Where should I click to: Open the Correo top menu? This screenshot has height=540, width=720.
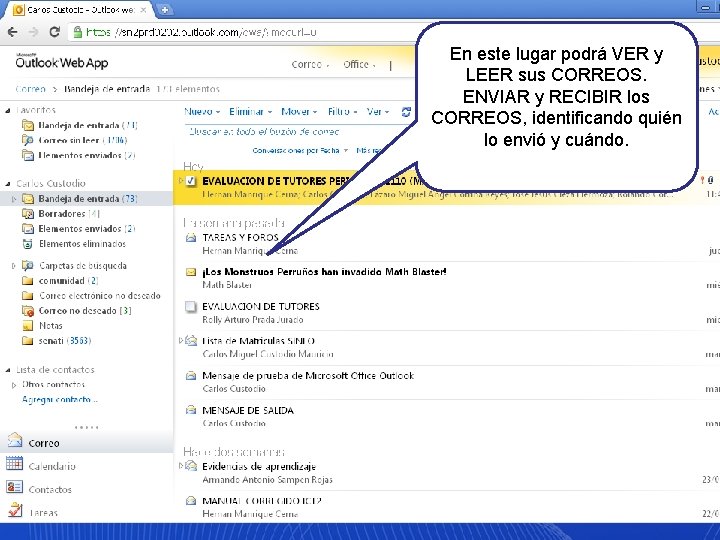pyautogui.click(x=310, y=65)
